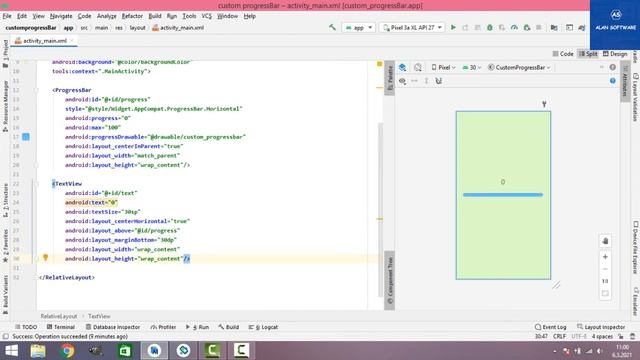The width and height of the screenshot is (640, 360).
Task: Open File Explorer from the taskbar
Action: tap(38, 351)
